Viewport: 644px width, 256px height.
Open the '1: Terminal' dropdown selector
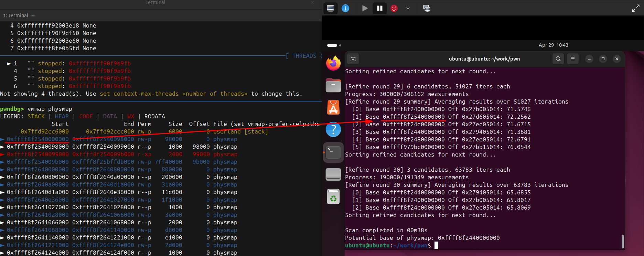pos(19,15)
